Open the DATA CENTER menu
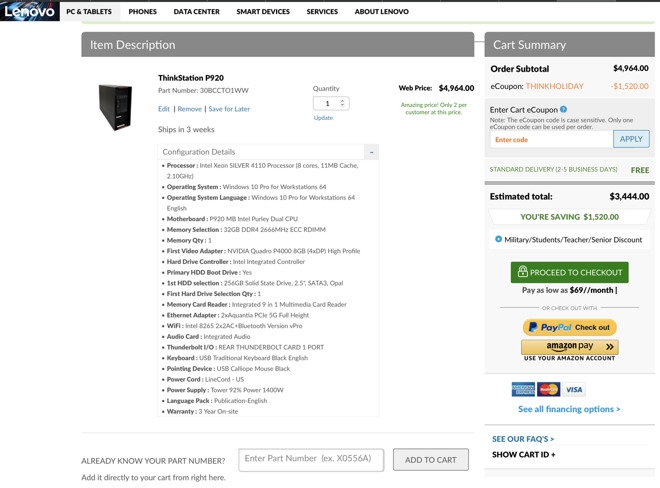The image size is (660, 488). click(197, 12)
